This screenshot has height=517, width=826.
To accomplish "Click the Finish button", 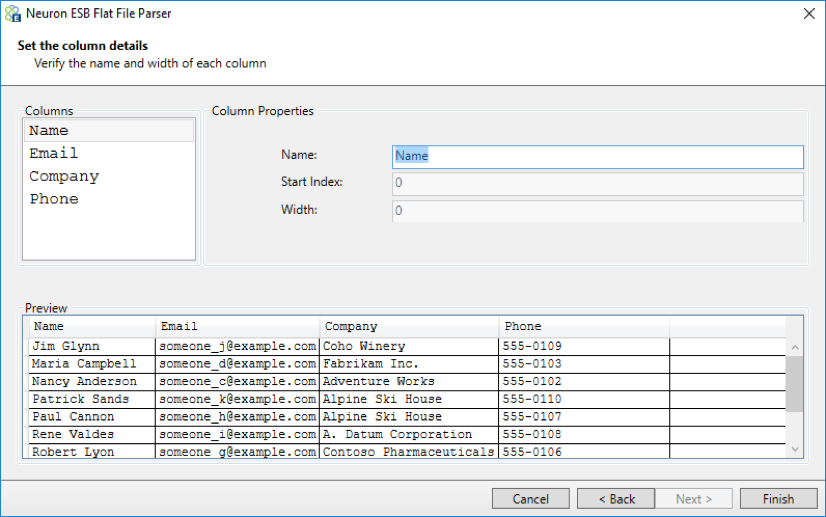I will point(777,499).
